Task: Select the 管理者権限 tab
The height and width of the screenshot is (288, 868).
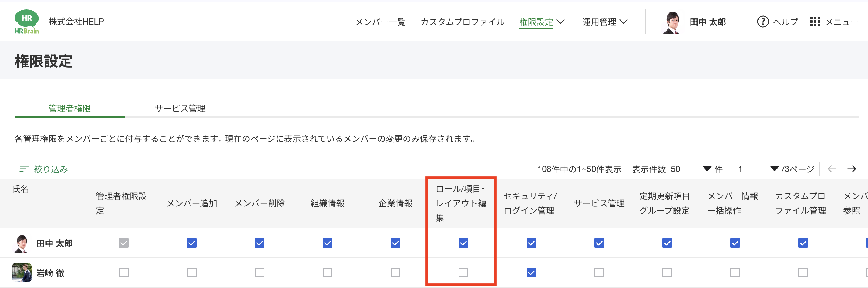Action: (69, 109)
